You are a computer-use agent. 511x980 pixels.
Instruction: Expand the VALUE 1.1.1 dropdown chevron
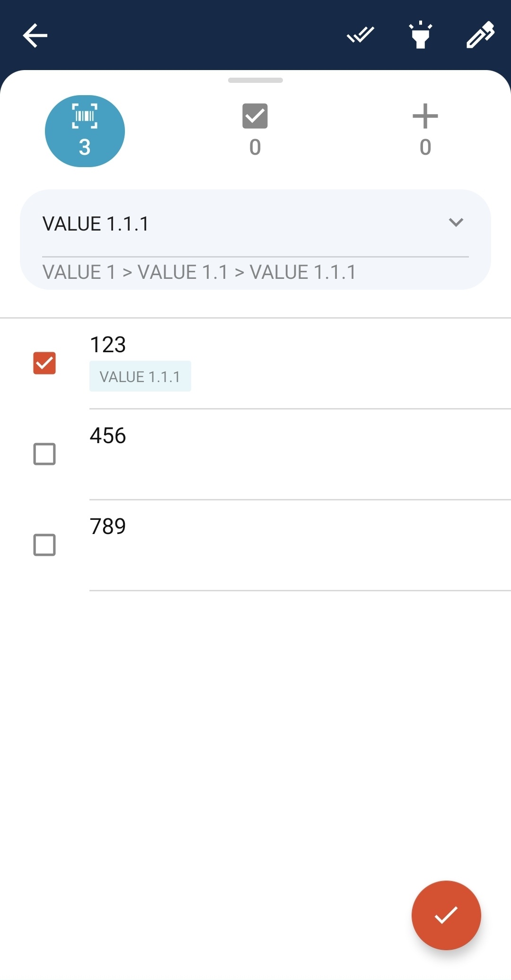click(456, 223)
